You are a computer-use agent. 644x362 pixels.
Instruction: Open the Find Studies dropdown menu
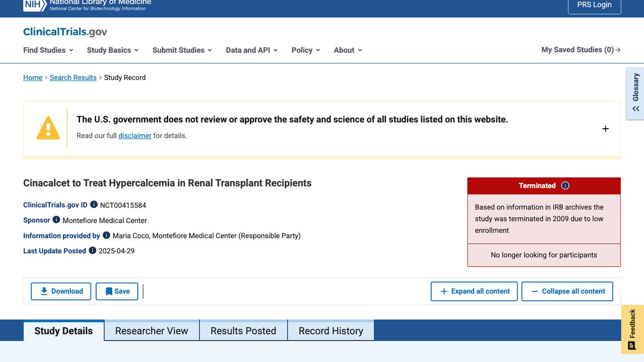point(48,50)
